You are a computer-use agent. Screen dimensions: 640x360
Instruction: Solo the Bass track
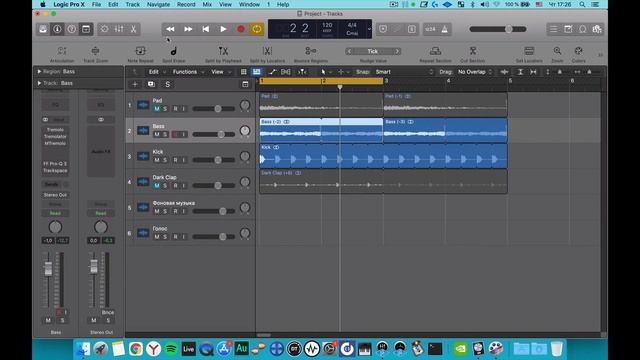[x=165, y=134]
